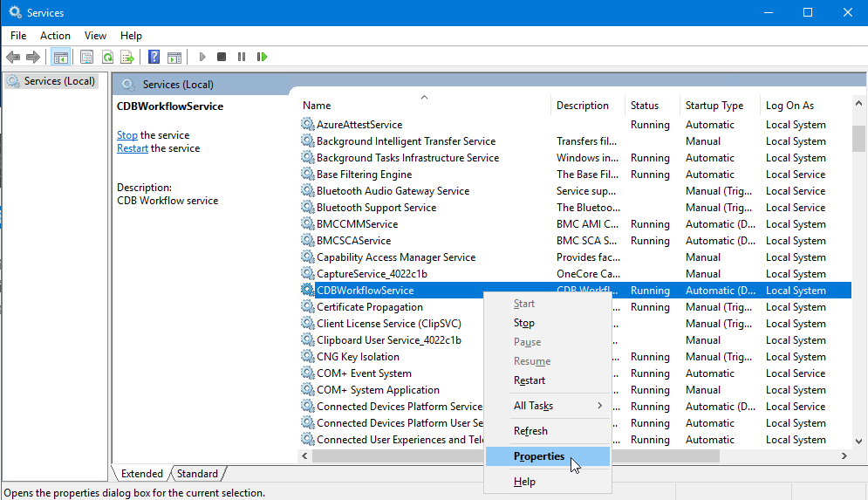Click the vertical scrollbar thumb
Screen dimensions: 868x500
(x=858, y=139)
